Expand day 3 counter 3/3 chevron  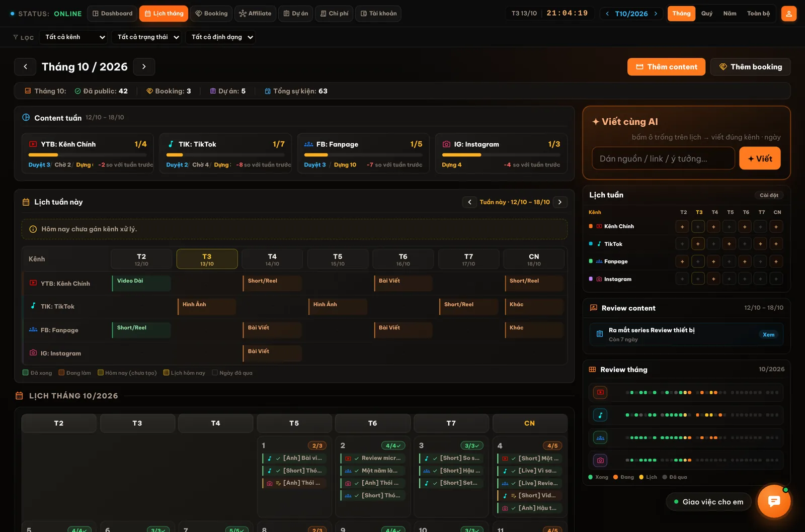[x=472, y=446]
